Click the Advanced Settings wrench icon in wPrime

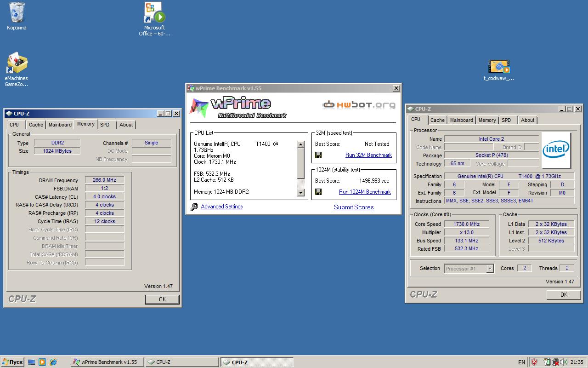click(x=194, y=207)
